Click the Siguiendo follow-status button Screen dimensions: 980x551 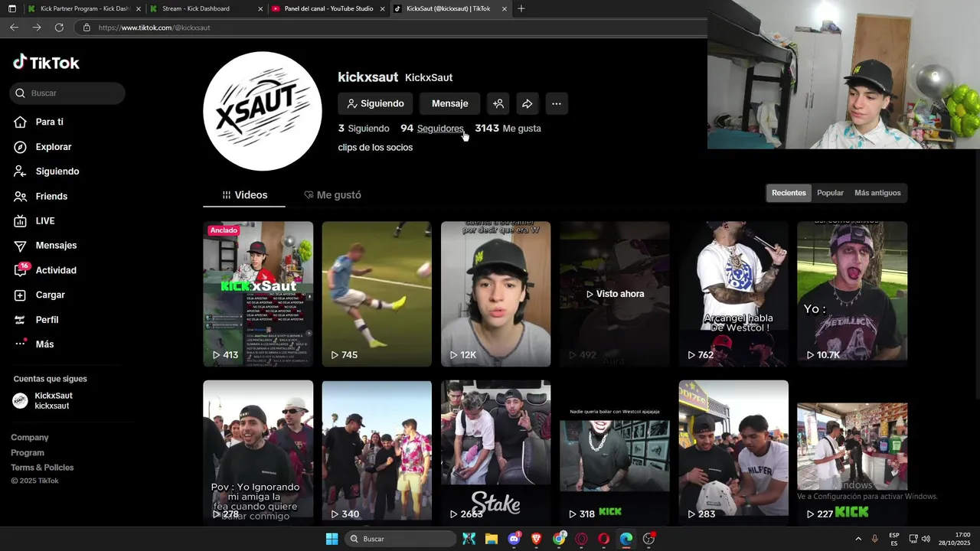pos(375,103)
